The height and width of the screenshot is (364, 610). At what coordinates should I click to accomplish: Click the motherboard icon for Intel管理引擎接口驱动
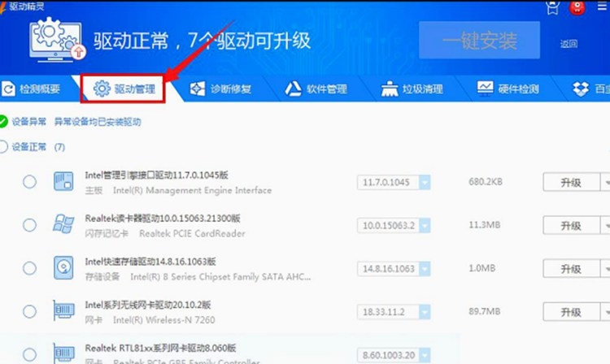coord(63,181)
